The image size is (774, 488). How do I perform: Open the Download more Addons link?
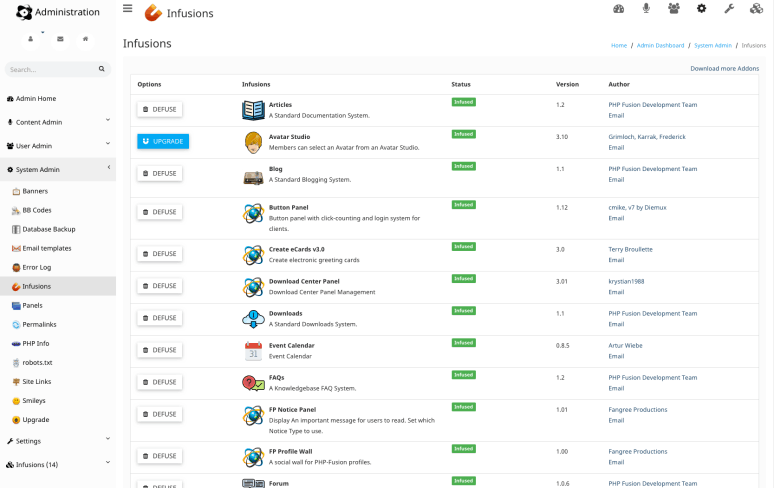[724, 68]
